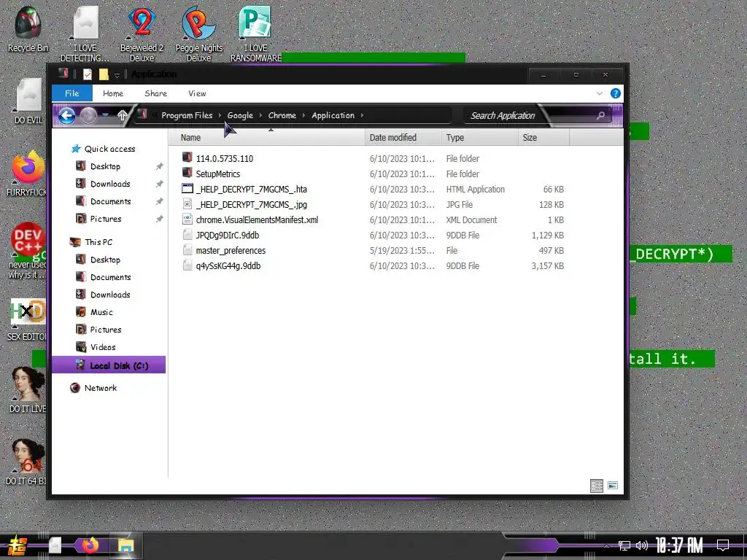
Task: Click Google in the address breadcrumb
Action: pyautogui.click(x=240, y=115)
